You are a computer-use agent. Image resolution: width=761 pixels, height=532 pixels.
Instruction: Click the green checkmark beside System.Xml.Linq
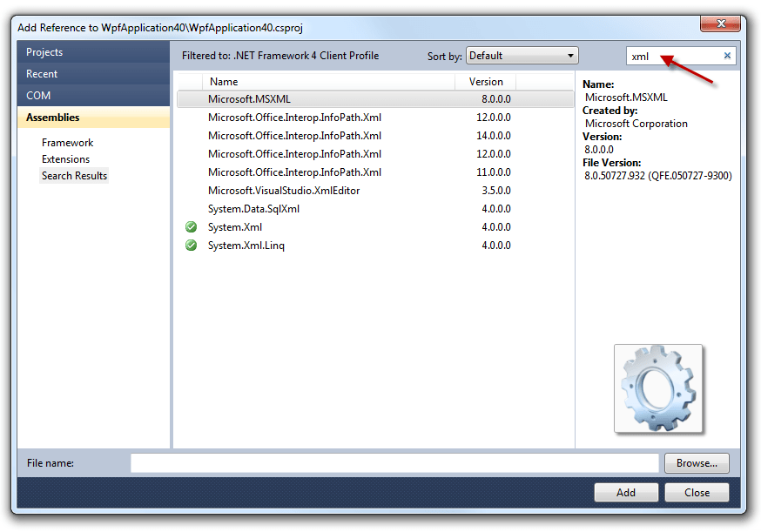[191, 245]
